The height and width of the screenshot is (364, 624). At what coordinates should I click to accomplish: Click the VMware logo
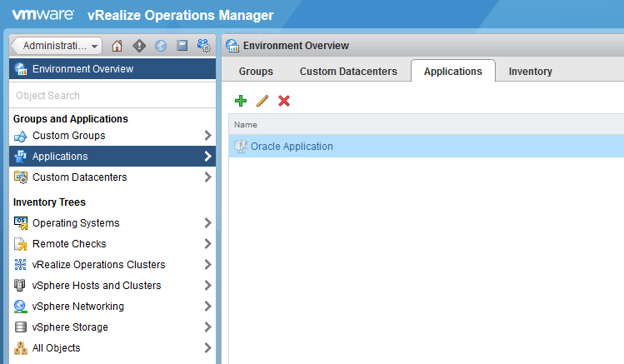[x=43, y=15]
